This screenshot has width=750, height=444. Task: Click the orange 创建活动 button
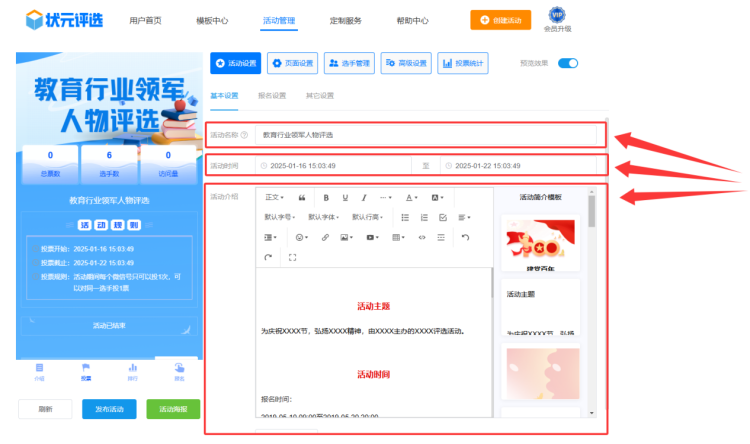(x=500, y=20)
